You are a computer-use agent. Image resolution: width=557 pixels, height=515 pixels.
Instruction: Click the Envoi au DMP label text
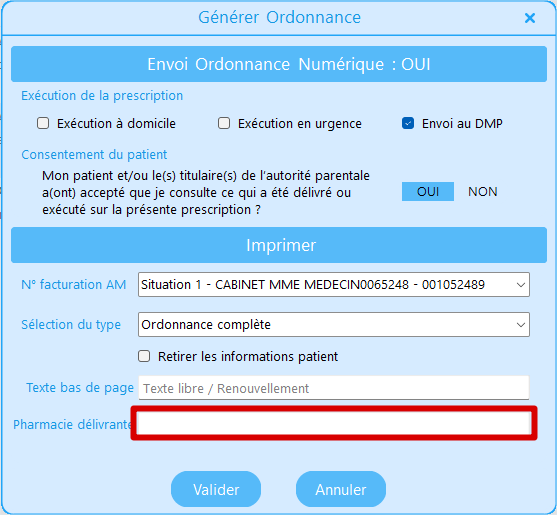462,123
